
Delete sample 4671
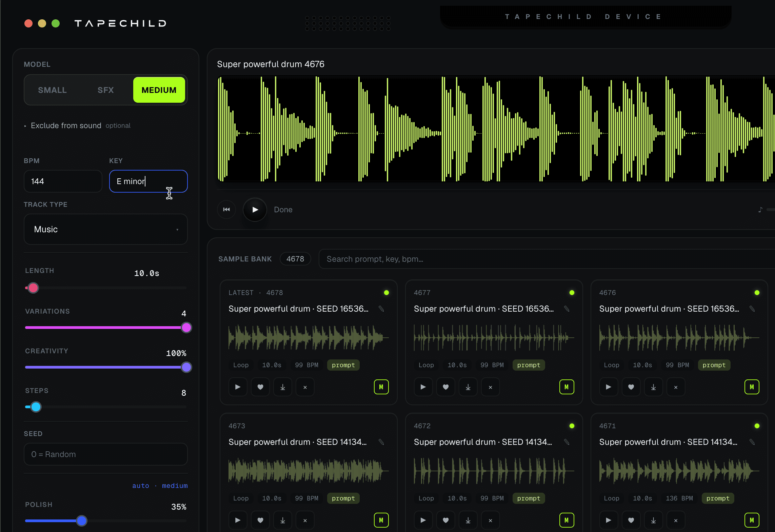676,520
